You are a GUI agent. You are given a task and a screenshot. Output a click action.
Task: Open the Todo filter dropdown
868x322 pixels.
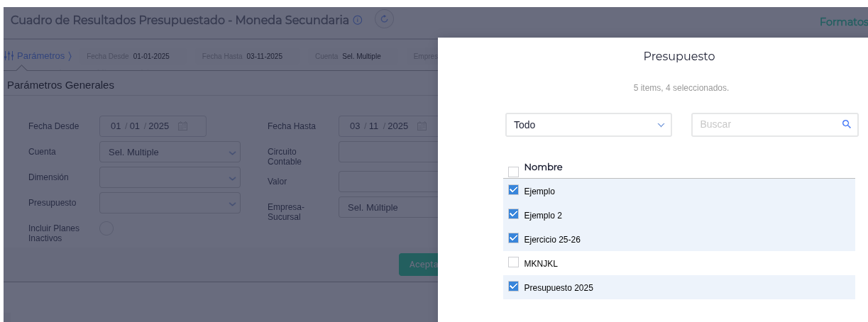tap(588, 125)
